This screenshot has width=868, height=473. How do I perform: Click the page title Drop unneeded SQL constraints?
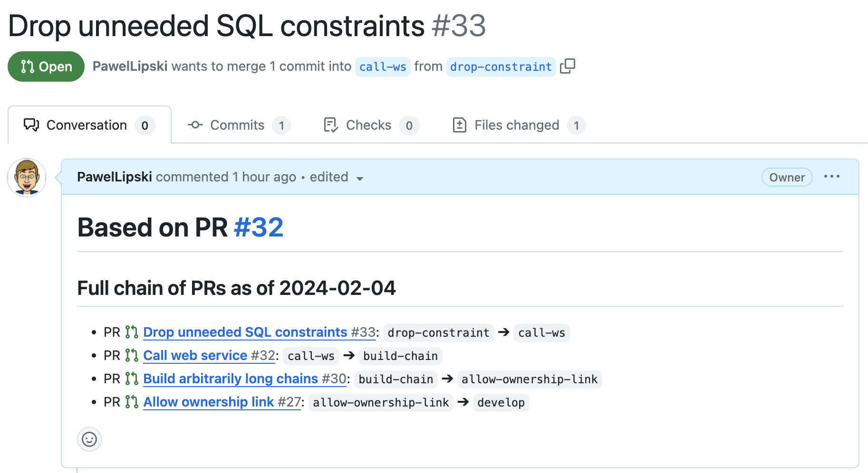pos(216,26)
